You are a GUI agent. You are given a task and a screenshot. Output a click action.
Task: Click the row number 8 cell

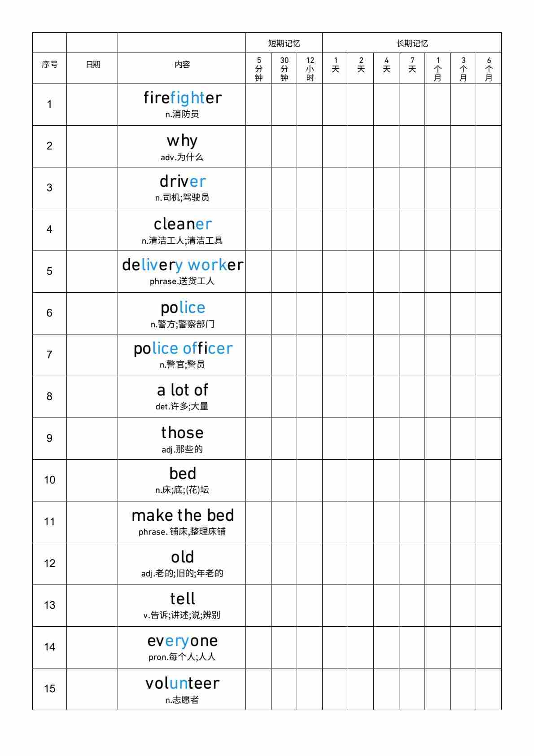pyautogui.click(x=49, y=397)
